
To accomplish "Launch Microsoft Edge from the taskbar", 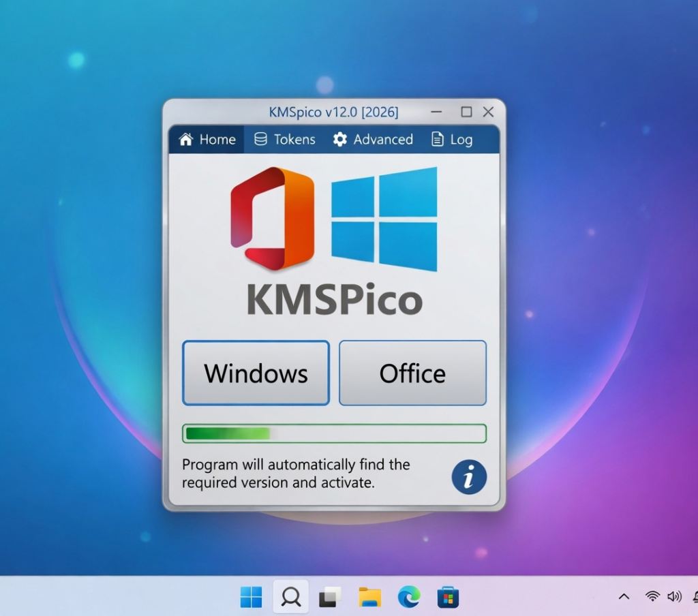I will (409, 597).
